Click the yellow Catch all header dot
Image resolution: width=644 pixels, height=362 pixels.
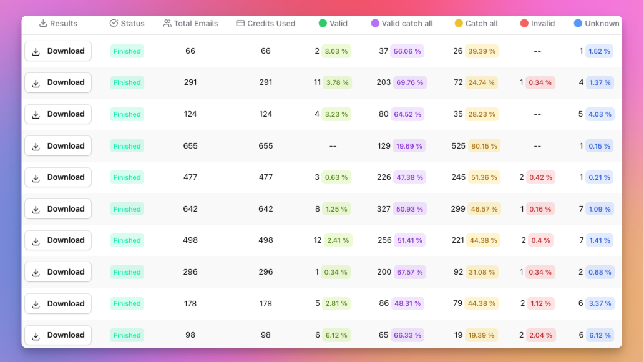459,24
